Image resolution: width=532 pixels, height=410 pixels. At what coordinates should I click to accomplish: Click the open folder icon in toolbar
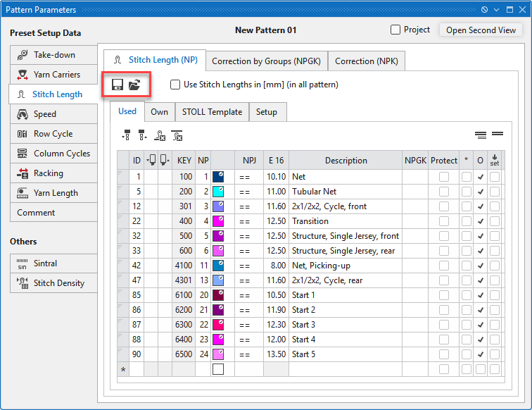coord(134,85)
